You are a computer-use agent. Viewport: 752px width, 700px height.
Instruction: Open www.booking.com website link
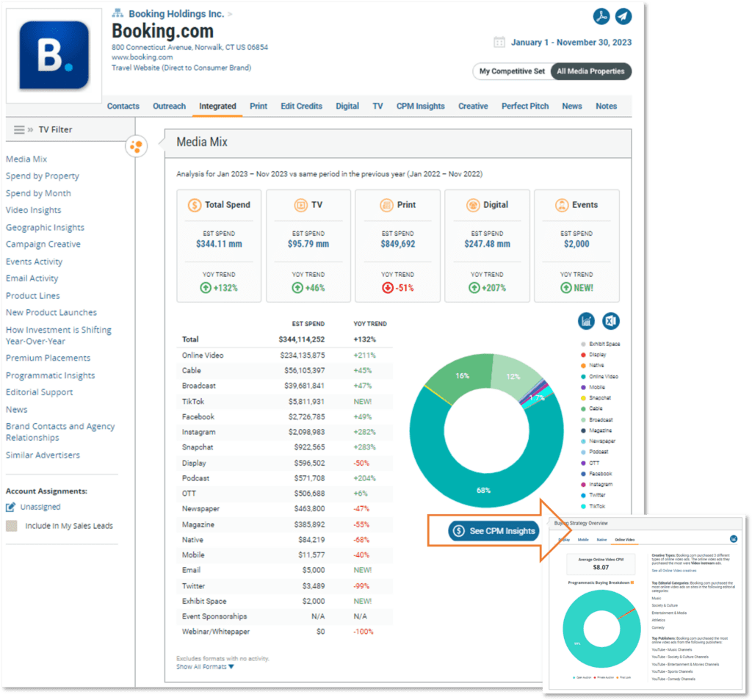(x=142, y=57)
